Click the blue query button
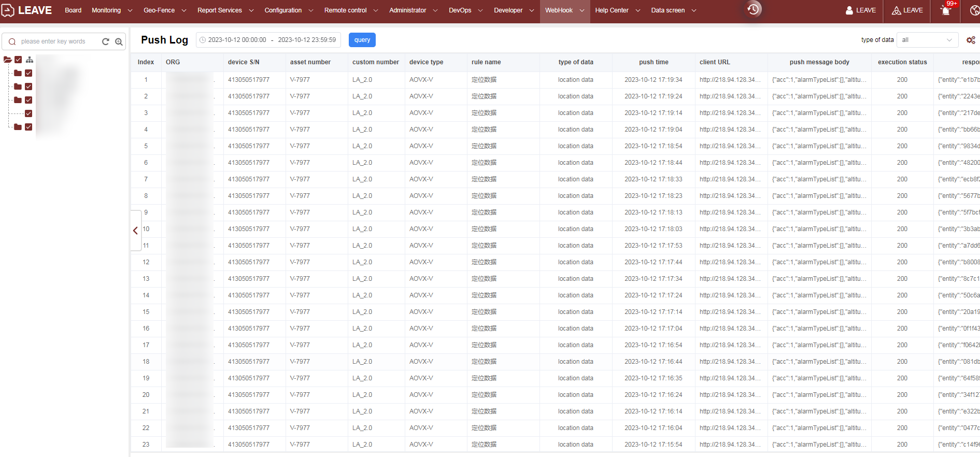980x457 pixels. click(362, 40)
